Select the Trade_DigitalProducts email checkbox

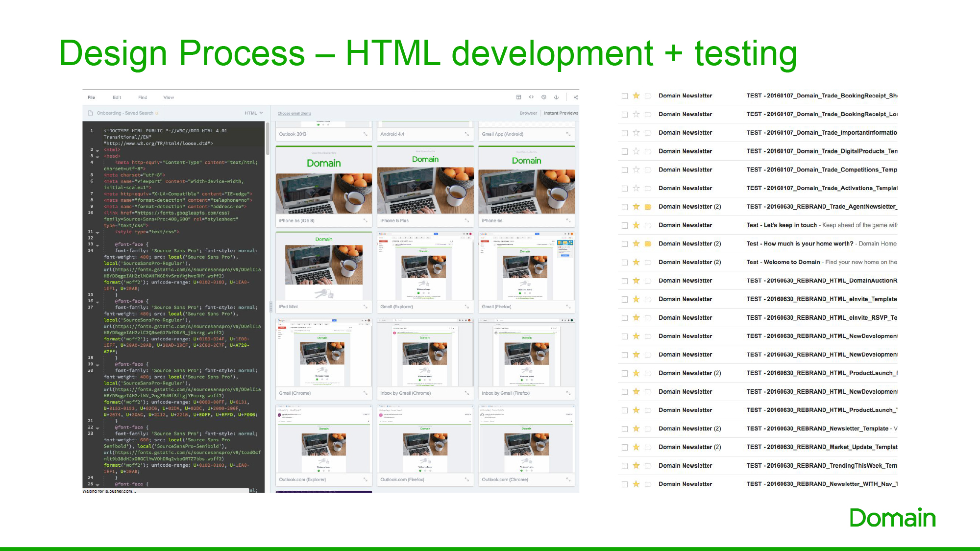pos(625,151)
